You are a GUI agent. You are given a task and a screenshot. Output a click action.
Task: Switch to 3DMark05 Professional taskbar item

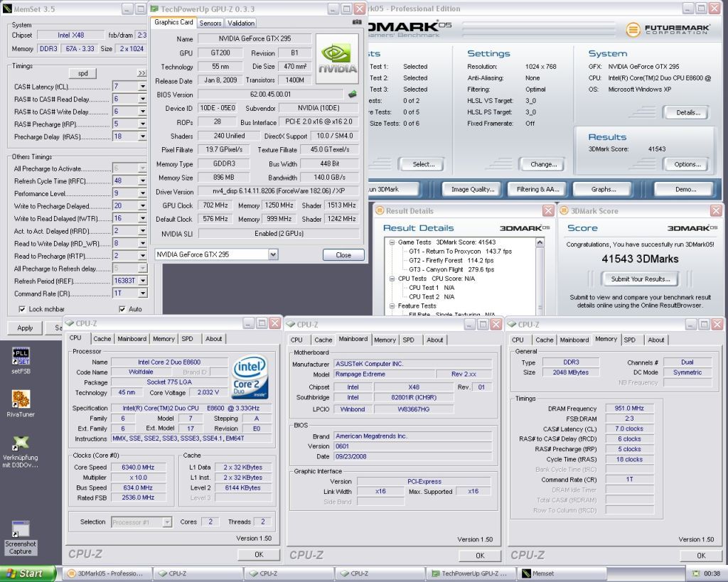pos(106,573)
